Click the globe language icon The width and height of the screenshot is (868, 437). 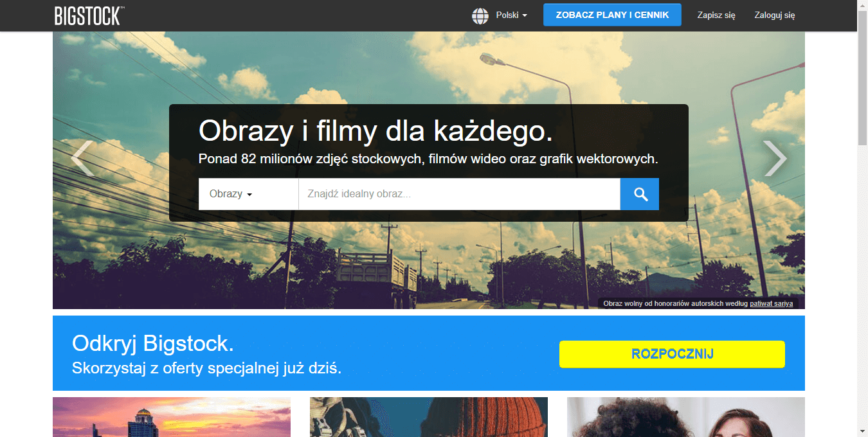[480, 15]
